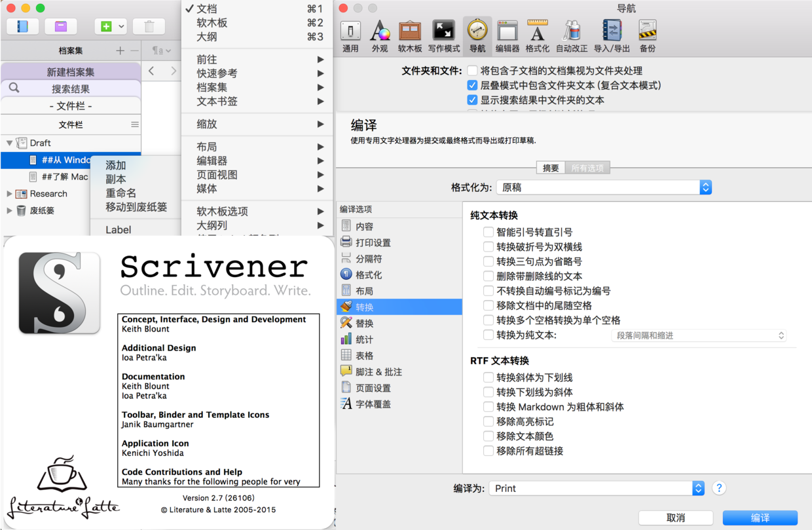Open the 软木板 preferences pane
The width and height of the screenshot is (812, 530).
point(410,36)
